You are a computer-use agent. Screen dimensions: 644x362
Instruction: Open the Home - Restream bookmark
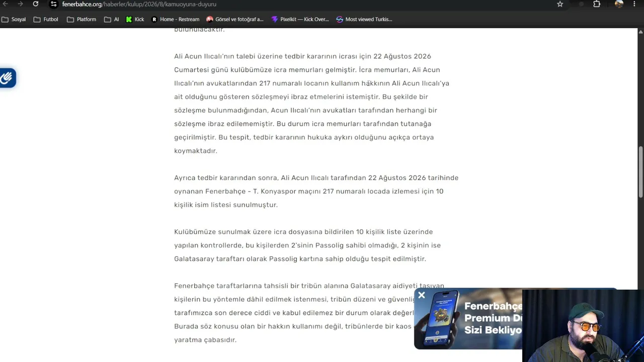click(175, 19)
